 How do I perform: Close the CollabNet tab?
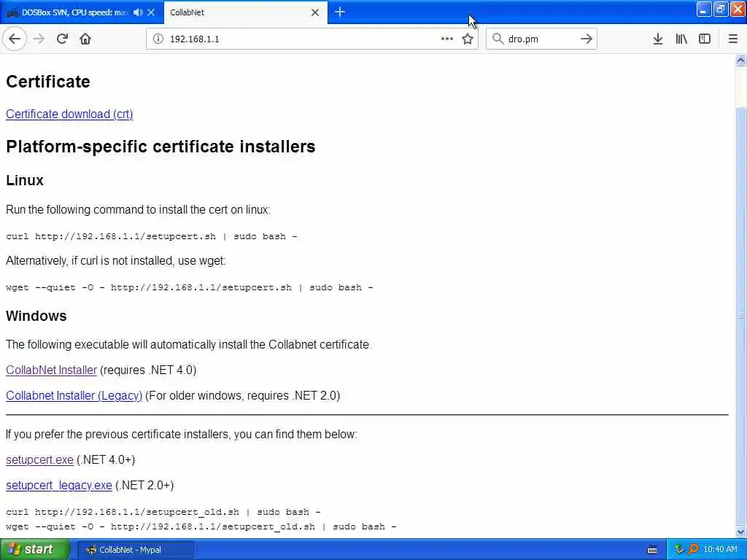pyautogui.click(x=315, y=12)
